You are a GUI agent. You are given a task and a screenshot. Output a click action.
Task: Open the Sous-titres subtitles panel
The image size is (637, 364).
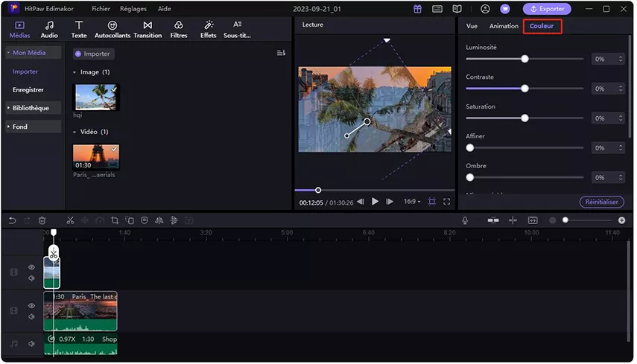click(237, 30)
